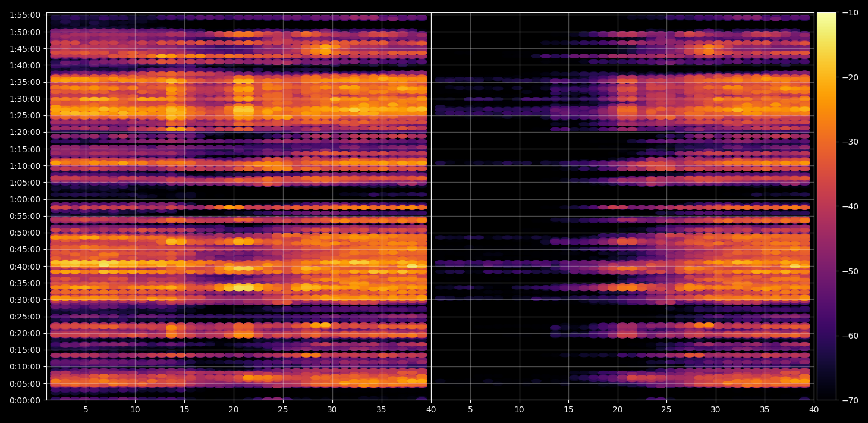Click the 1:35:00 y-axis tick label

[25, 82]
